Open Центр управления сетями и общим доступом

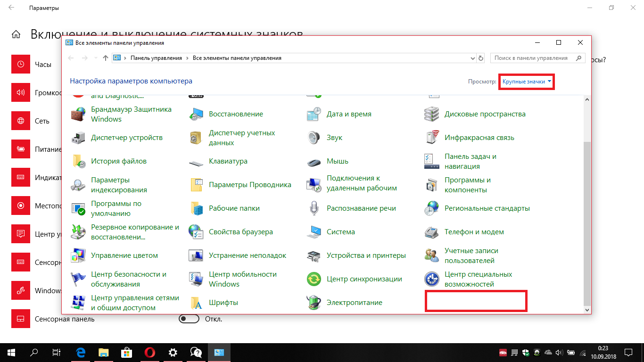[135, 303]
